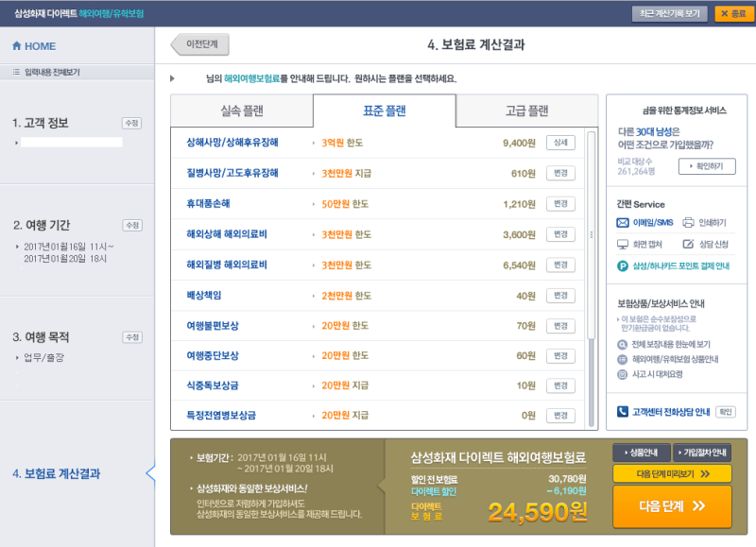756x547 pixels.
Task: Click the 9,400원 premium value
Action: tap(519, 144)
